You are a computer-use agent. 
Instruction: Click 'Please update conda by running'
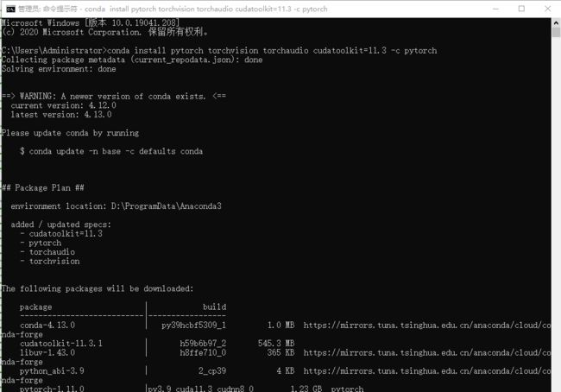point(70,133)
